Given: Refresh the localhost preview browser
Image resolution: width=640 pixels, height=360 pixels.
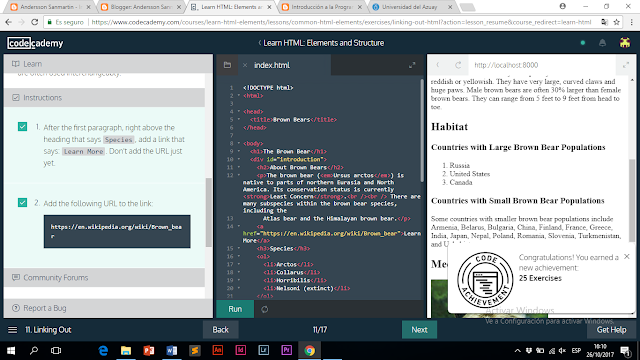Looking at the screenshot, I should 458,65.
